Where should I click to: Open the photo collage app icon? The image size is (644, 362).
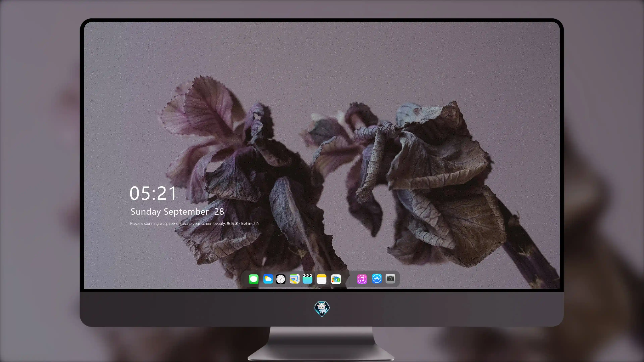point(336,279)
